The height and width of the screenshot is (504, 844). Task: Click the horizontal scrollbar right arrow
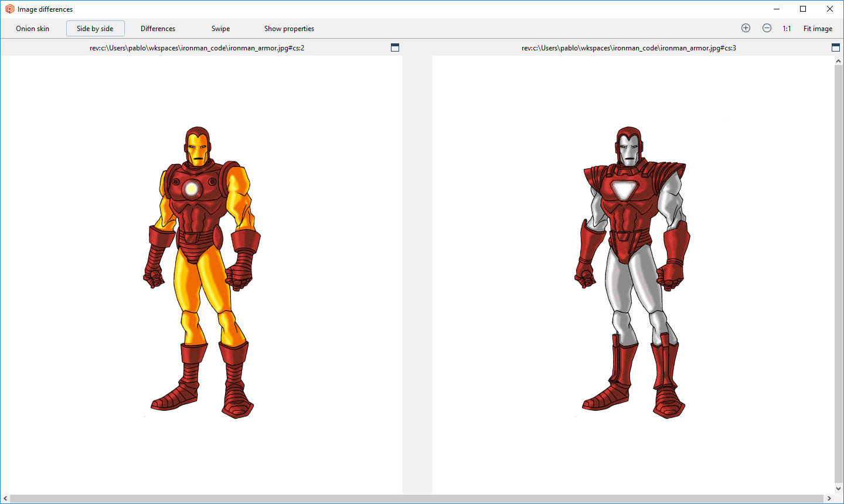coord(829,499)
